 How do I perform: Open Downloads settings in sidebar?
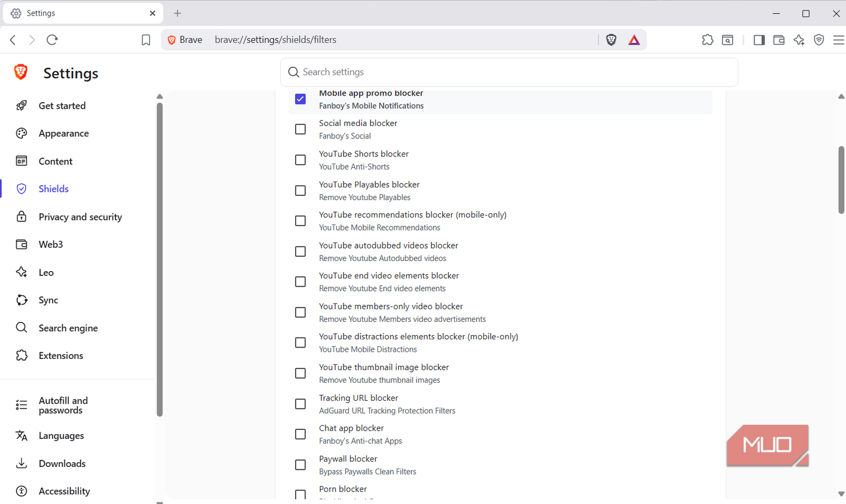point(62,463)
